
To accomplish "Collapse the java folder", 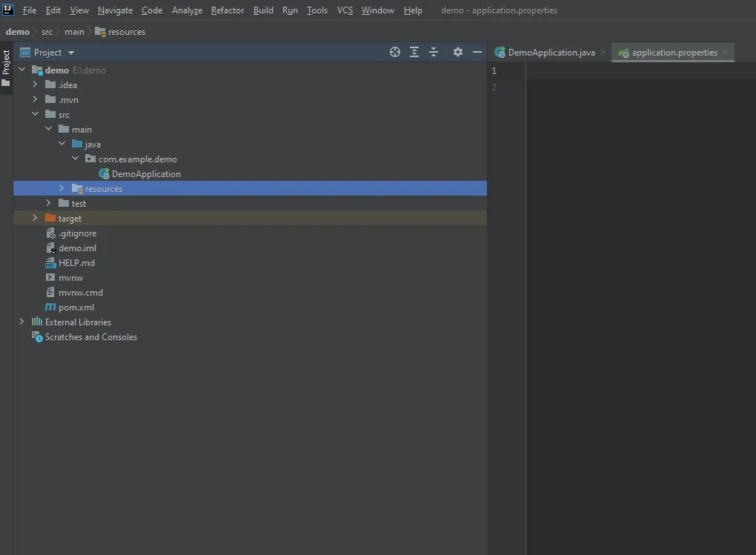I will (x=62, y=144).
